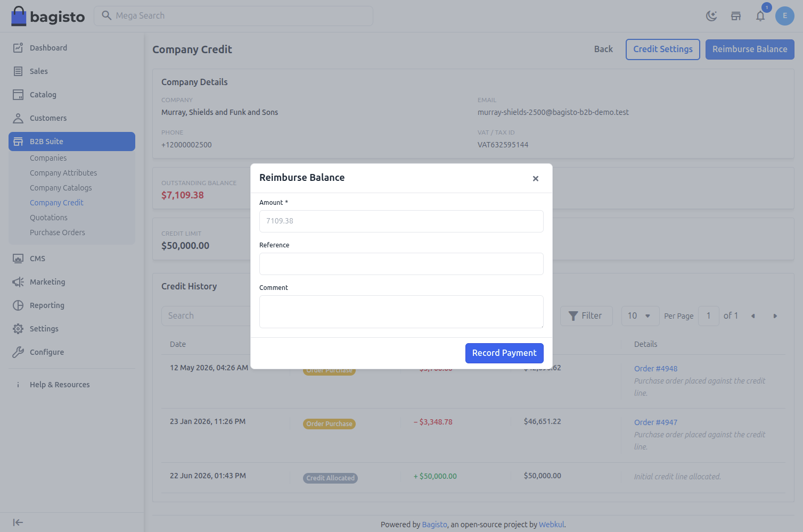
Task: Close the Reimburse Balance dialog
Action: 536,179
